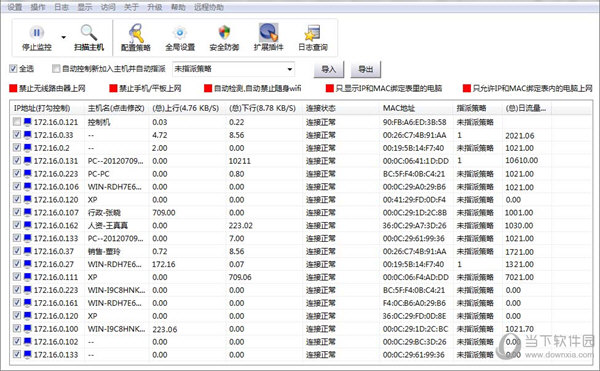Open 配置策略 from the toolbar
The image size is (600, 371).
pyautogui.click(x=135, y=38)
